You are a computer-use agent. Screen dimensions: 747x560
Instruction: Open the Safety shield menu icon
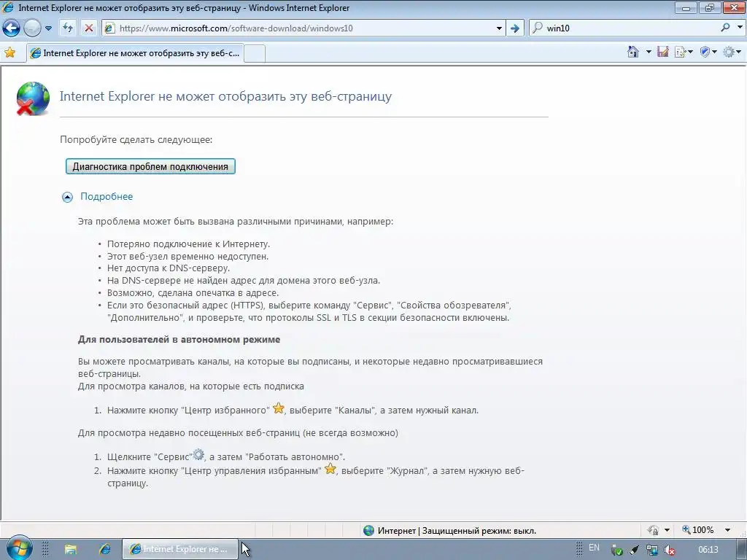tap(705, 52)
